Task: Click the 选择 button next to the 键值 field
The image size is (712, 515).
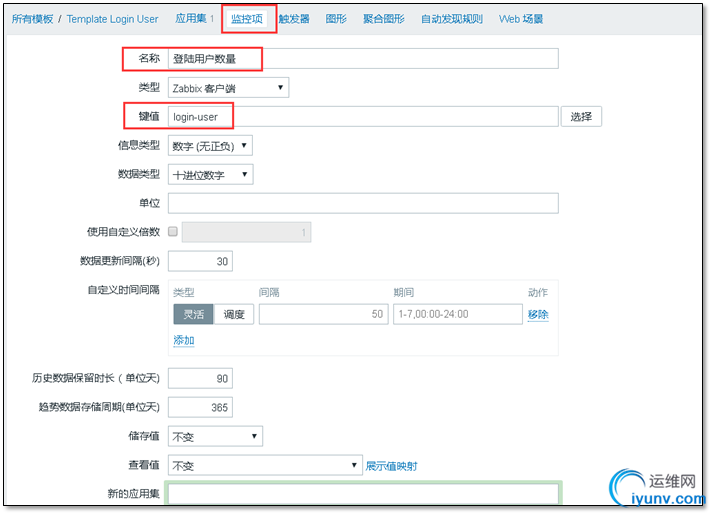Action: pos(581,117)
